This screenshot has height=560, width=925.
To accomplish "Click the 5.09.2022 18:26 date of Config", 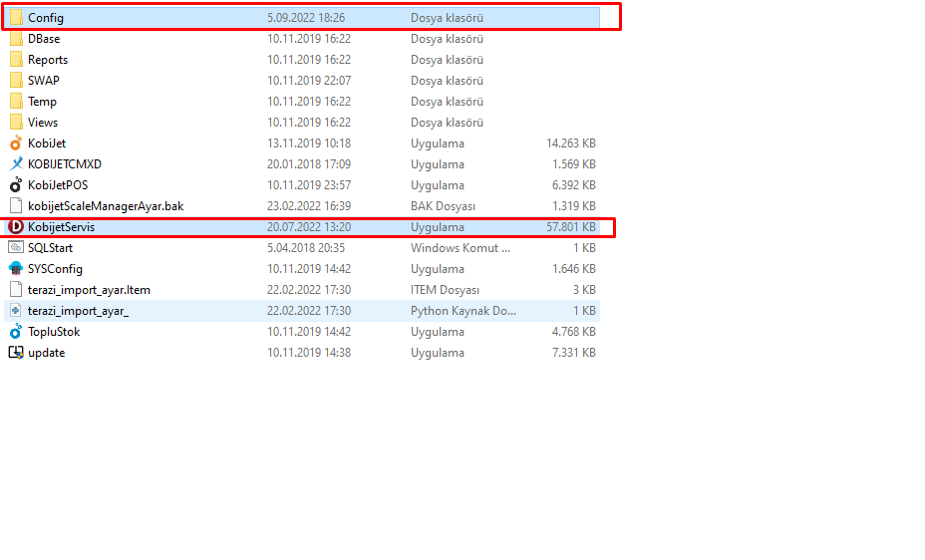I will [306, 18].
